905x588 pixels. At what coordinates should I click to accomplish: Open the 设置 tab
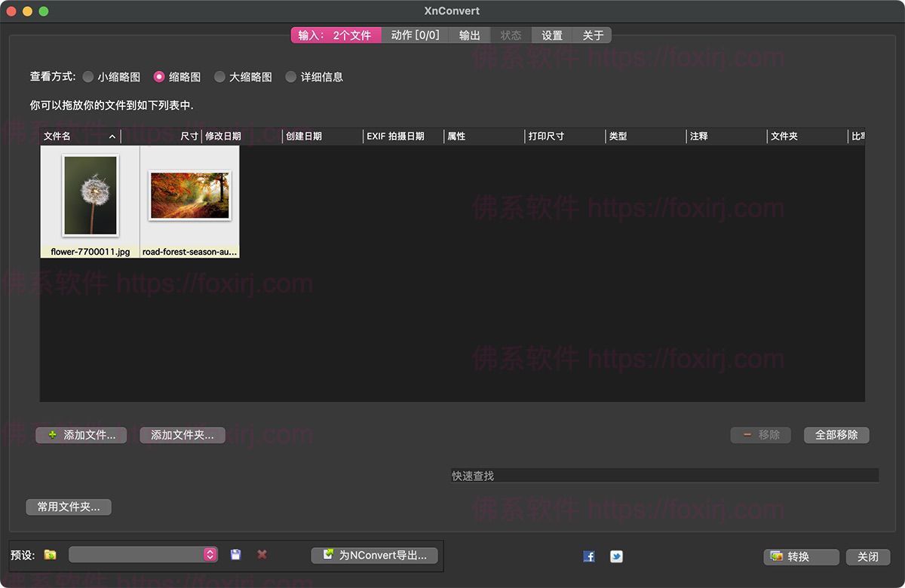coord(551,35)
